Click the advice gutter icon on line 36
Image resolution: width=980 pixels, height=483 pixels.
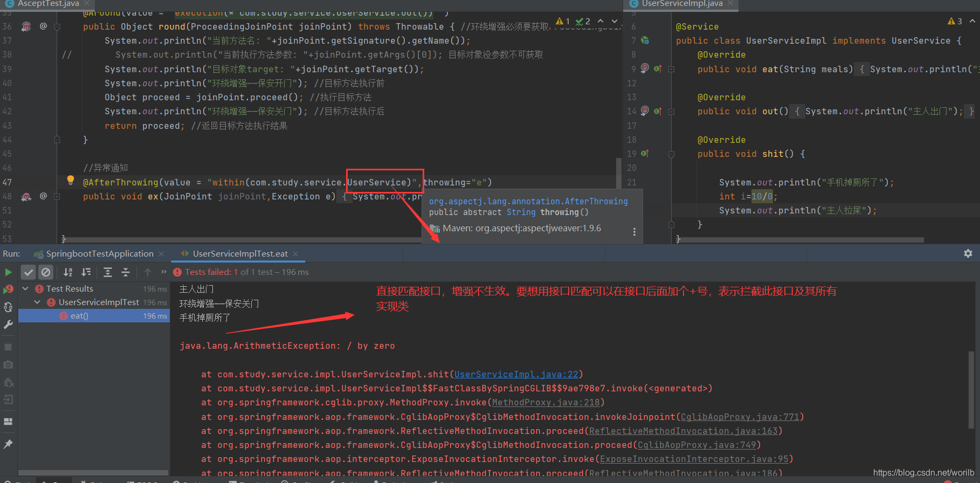26,26
